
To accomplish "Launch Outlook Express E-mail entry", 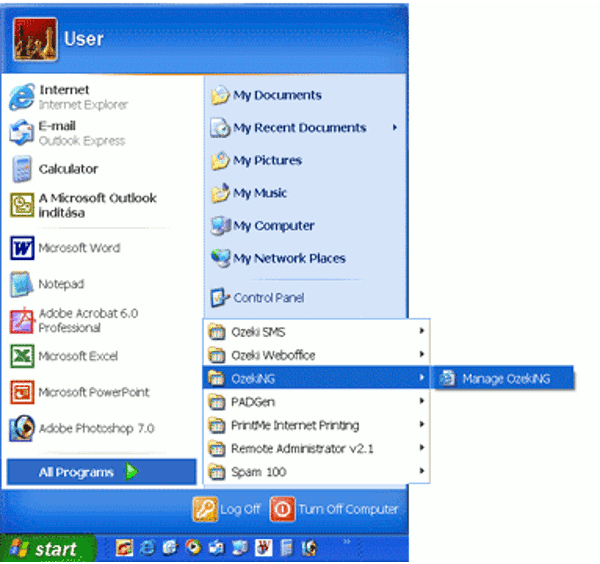I will [67, 133].
